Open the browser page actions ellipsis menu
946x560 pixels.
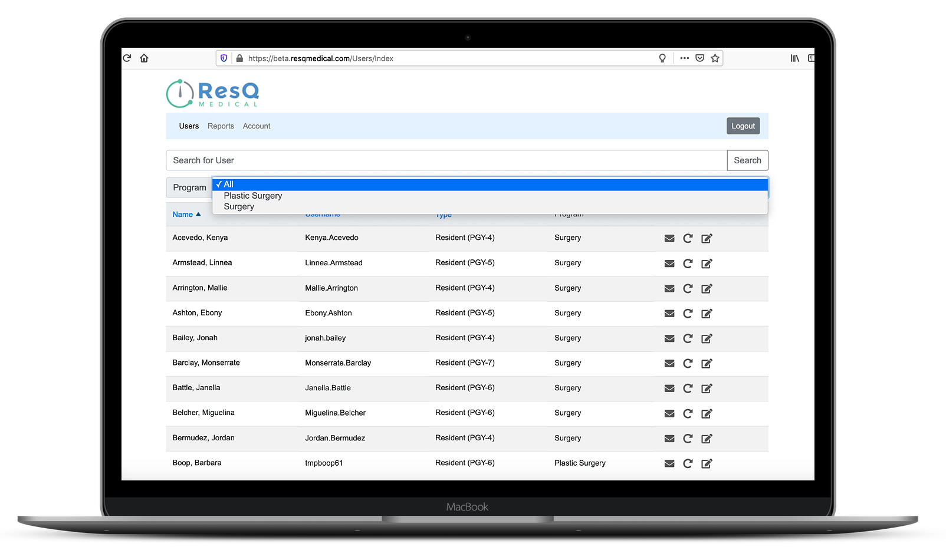684,58
